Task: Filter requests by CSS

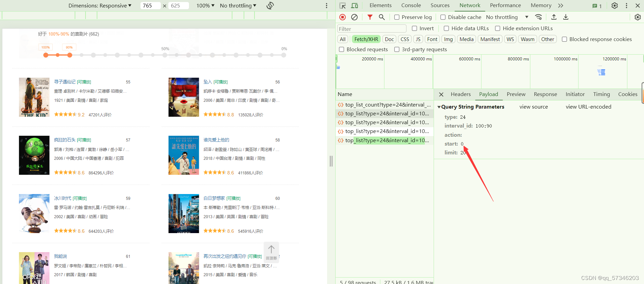Action: 404,39
